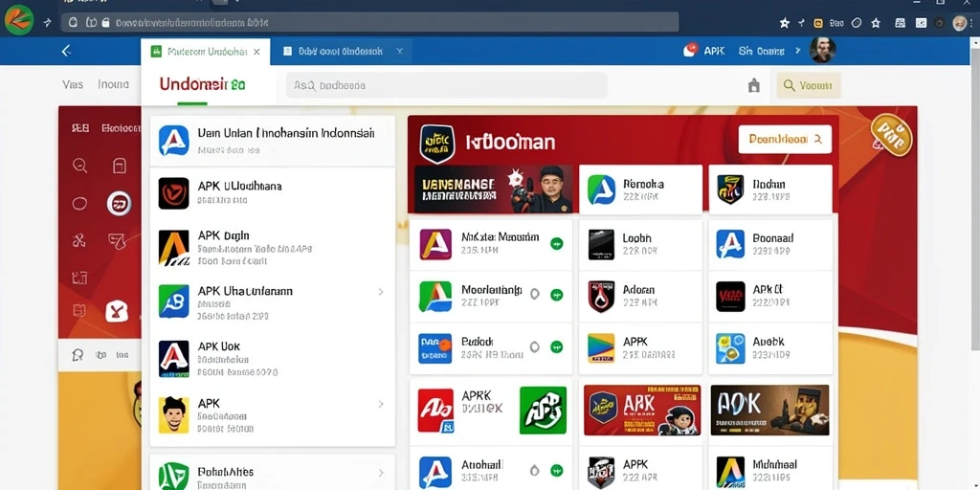The width and height of the screenshot is (980, 490).
Task: Toggle the green circle in Atiohaal row
Action: tap(556, 471)
